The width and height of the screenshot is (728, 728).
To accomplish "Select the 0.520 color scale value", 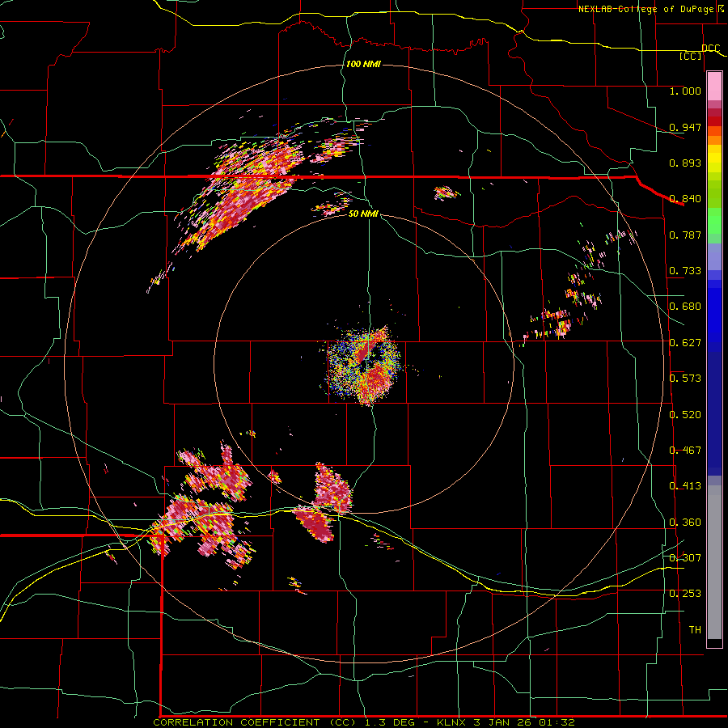I will tap(685, 415).
